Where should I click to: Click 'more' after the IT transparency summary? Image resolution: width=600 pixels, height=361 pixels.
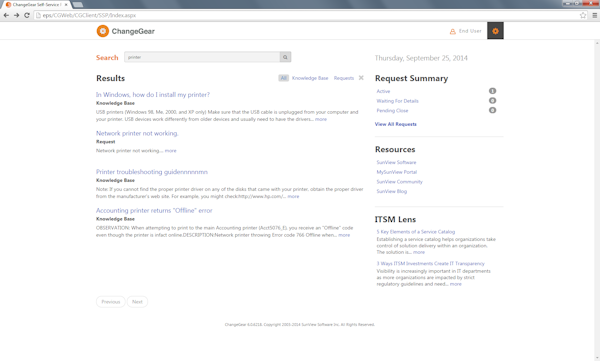455,284
